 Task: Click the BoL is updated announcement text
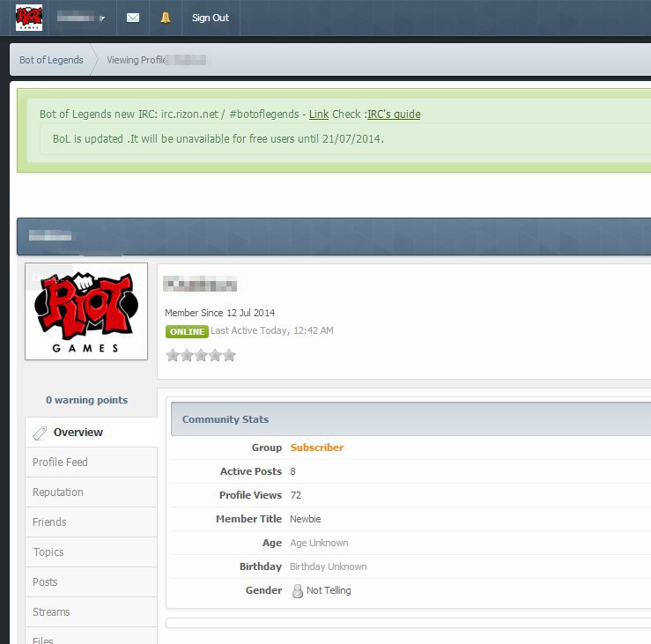pyautogui.click(x=218, y=138)
